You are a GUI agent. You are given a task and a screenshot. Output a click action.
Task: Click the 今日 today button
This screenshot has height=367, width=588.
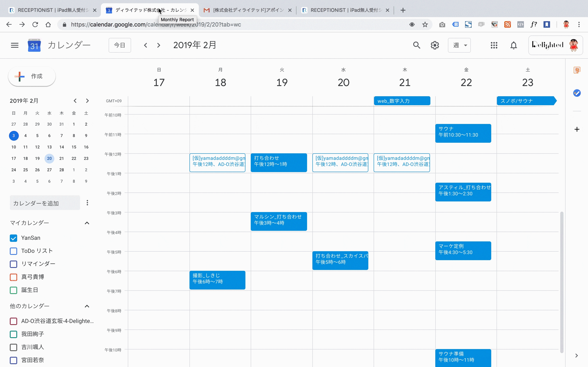tap(120, 45)
